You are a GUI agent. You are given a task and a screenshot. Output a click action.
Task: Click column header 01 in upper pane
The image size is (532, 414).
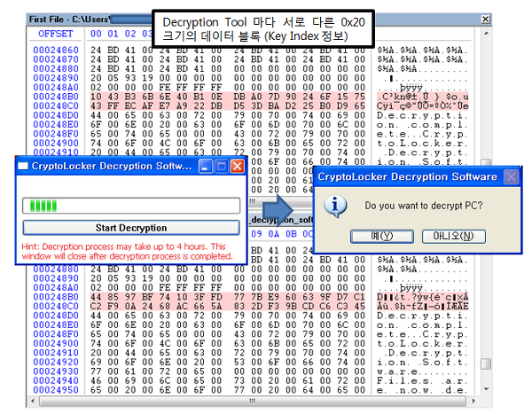[x=113, y=34]
